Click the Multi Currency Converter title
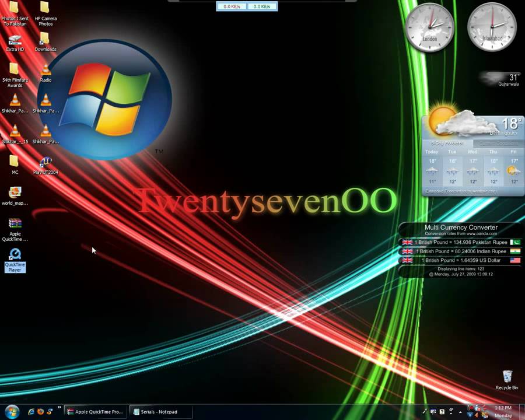The height and width of the screenshot is (420, 525). coord(461,227)
